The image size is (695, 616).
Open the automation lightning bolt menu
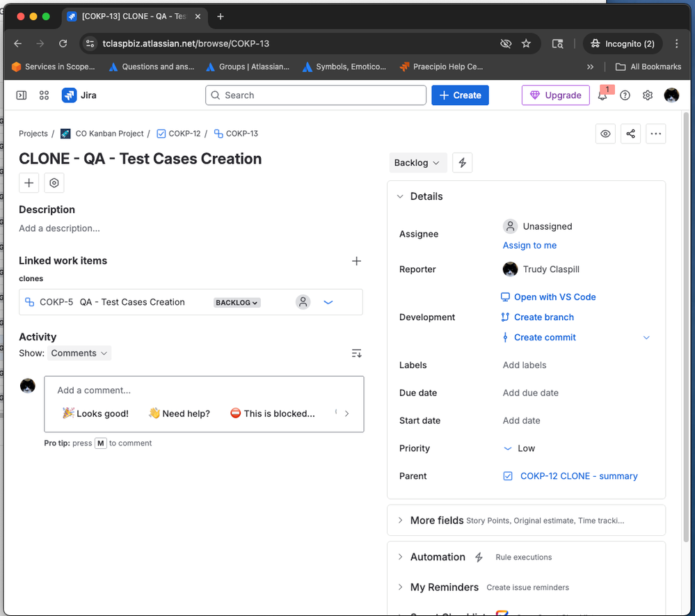(463, 163)
